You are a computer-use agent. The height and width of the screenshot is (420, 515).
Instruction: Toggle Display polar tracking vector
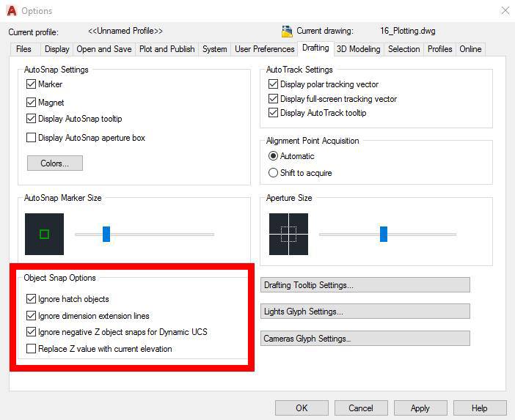[273, 84]
